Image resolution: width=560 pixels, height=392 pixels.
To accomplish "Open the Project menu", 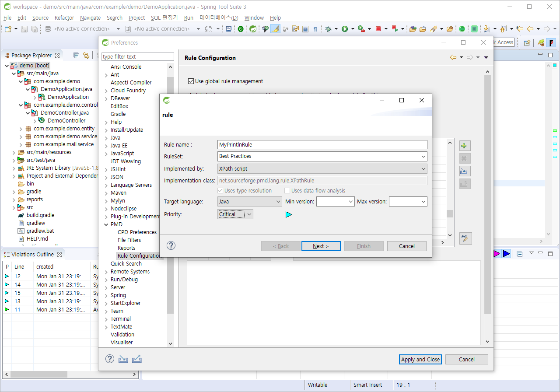I will (x=136, y=17).
